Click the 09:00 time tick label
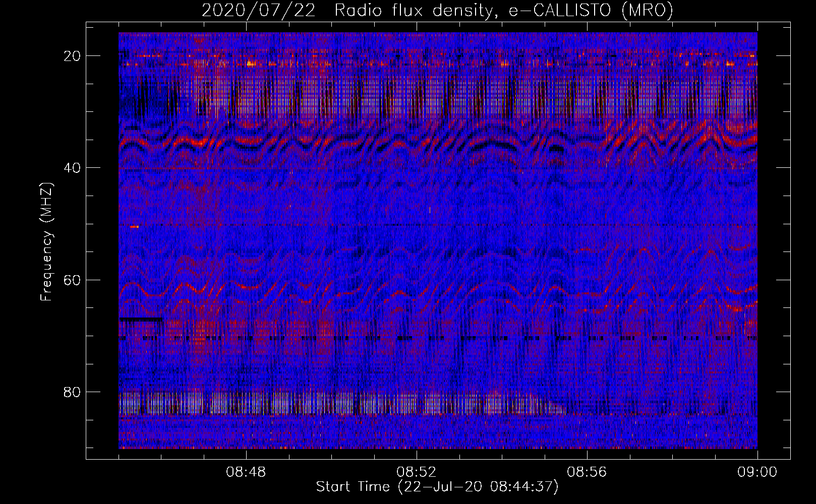 tap(757, 472)
